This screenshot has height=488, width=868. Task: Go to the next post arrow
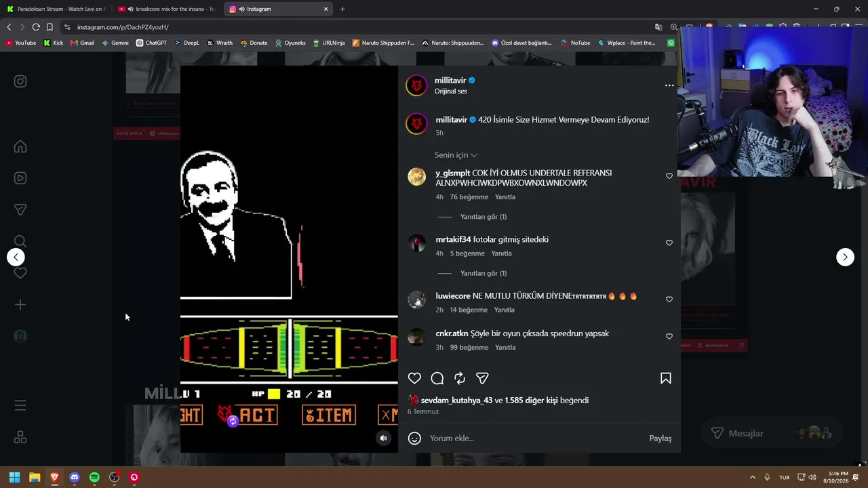click(845, 257)
